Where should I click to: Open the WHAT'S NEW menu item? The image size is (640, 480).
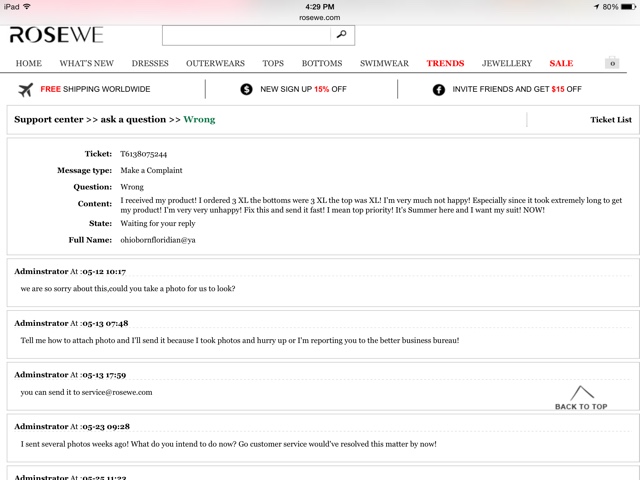87,63
